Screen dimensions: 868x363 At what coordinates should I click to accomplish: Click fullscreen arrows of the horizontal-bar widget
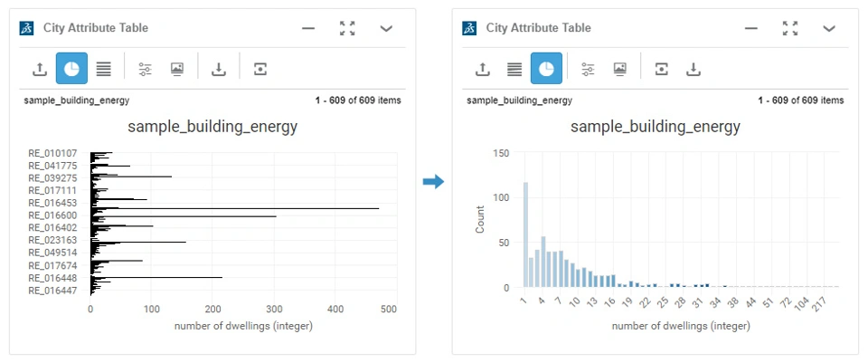click(347, 28)
